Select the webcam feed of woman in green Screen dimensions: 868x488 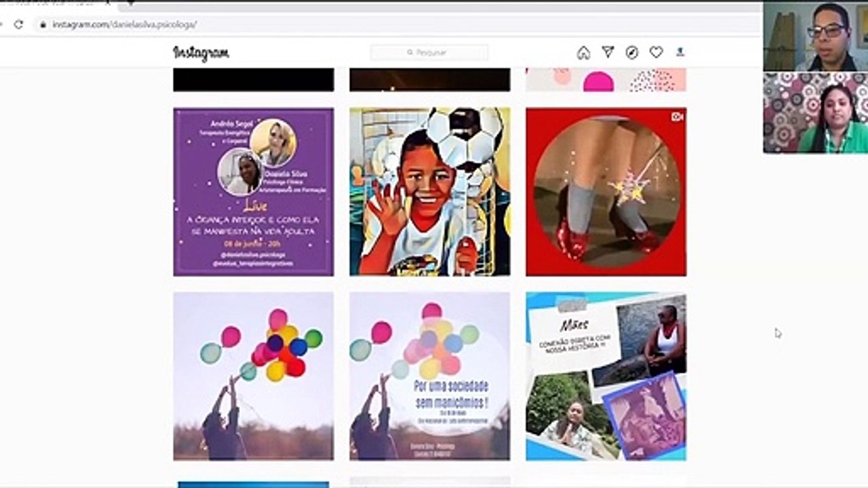click(816, 113)
